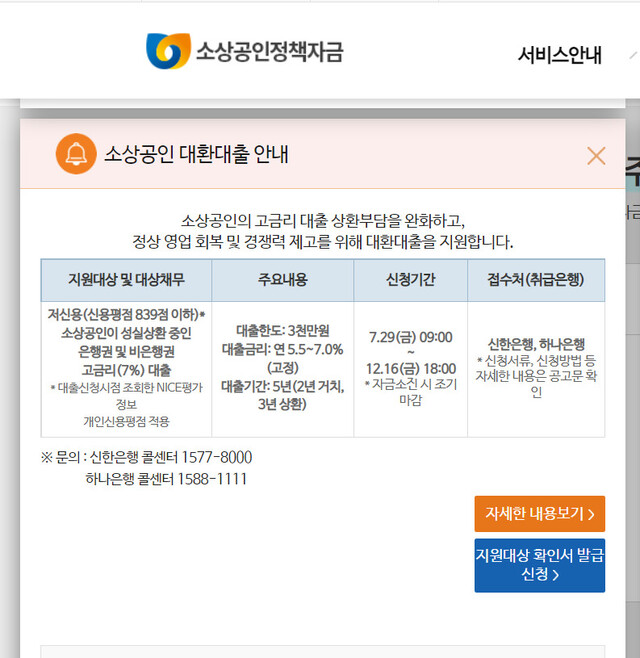Select the 주요내용 column header
This screenshot has height=658, width=640.
click(282, 280)
